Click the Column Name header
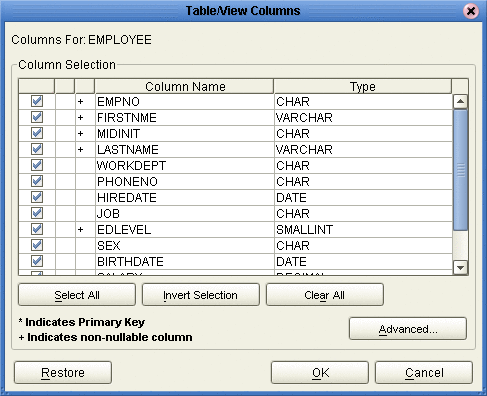Viewport: 487px width, 396px height. click(x=185, y=87)
